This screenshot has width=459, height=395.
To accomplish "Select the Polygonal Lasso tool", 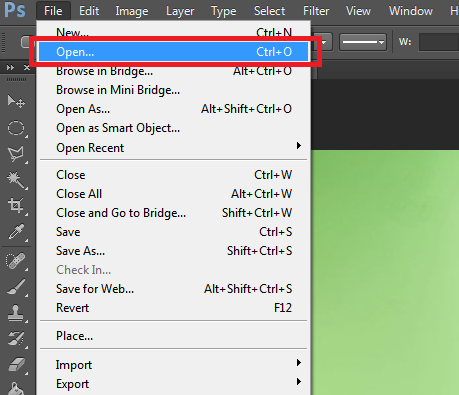I will point(16,154).
